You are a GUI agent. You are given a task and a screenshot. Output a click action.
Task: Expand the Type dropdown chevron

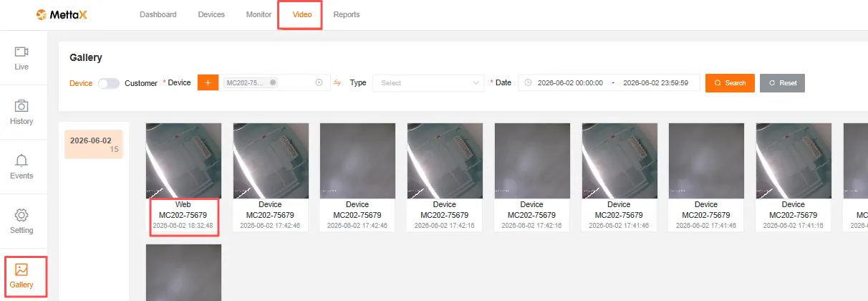(477, 83)
